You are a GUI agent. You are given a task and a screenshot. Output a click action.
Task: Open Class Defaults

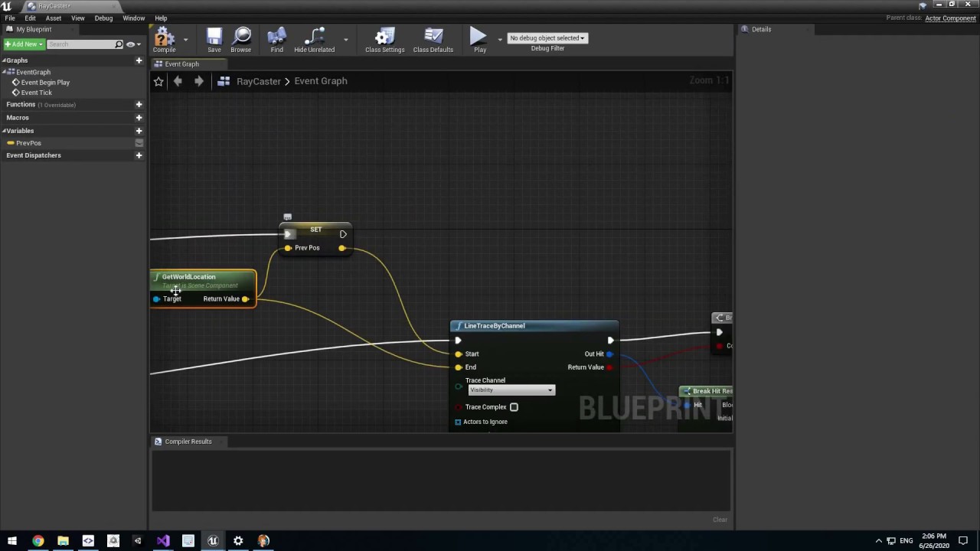(433, 41)
